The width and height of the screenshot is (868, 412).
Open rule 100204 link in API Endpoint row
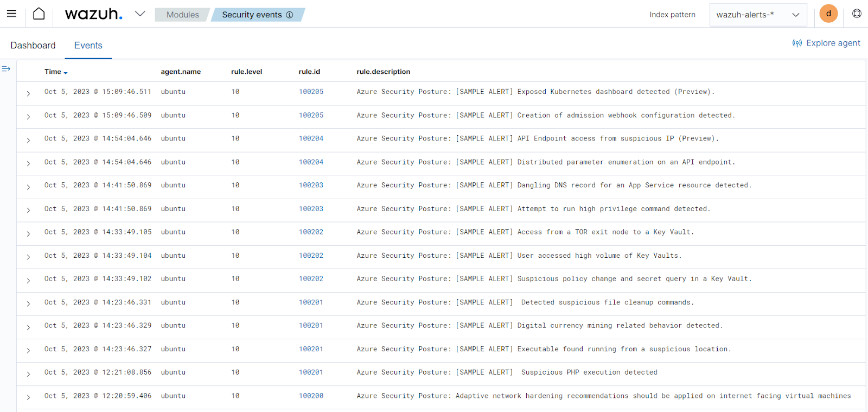tap(311, 138)
